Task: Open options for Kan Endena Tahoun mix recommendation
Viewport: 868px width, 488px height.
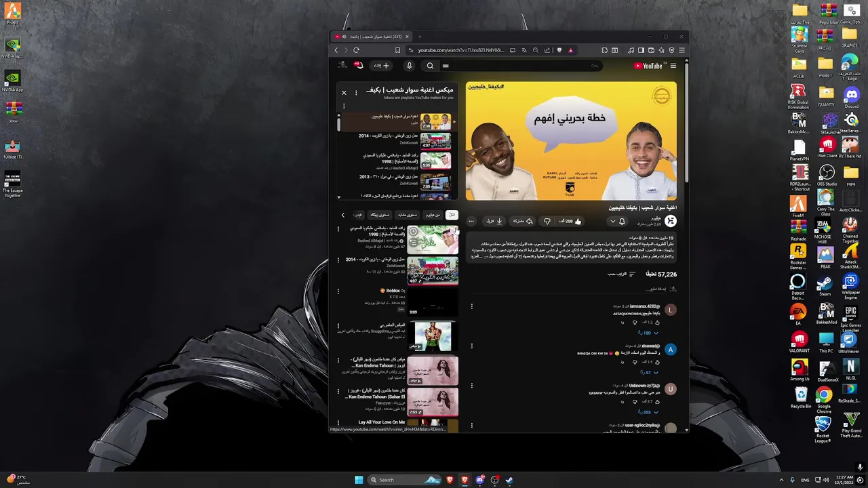Action: point(338,359)
